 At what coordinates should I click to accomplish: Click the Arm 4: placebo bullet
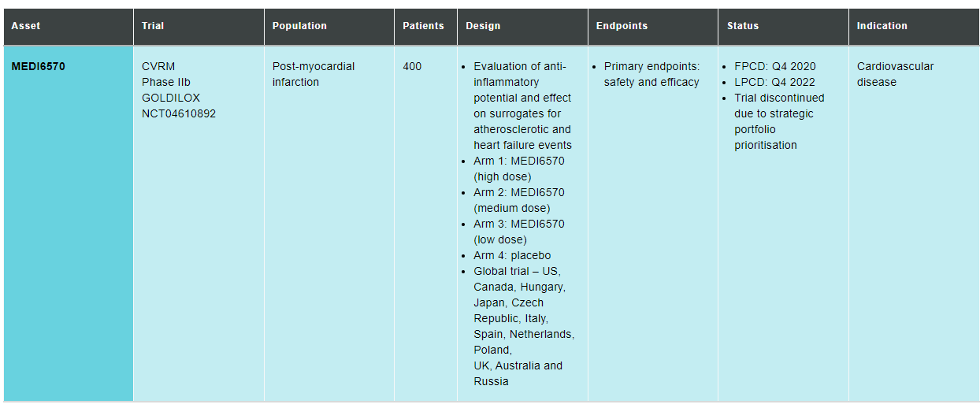point(512,255)
